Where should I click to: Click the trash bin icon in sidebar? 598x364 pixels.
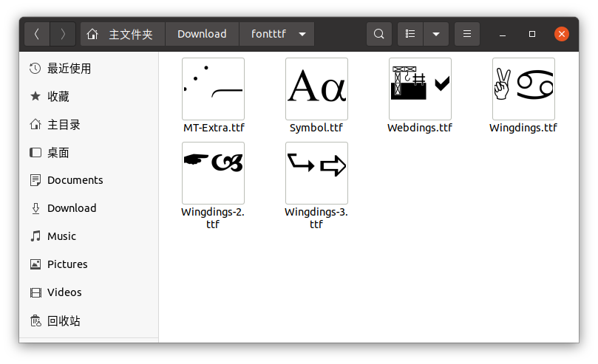pos(35,320)
